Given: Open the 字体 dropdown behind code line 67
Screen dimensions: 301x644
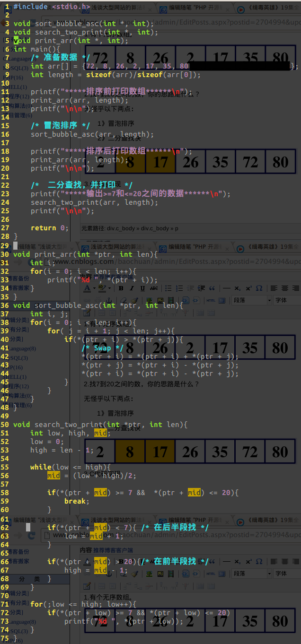Looking at the screenshot, I should coord(287,574).
